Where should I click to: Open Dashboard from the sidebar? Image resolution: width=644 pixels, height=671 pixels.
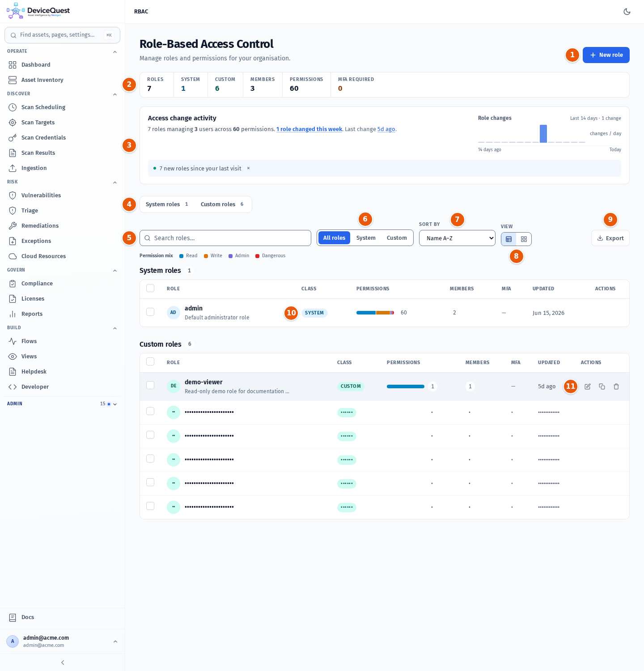coord(63,65)
